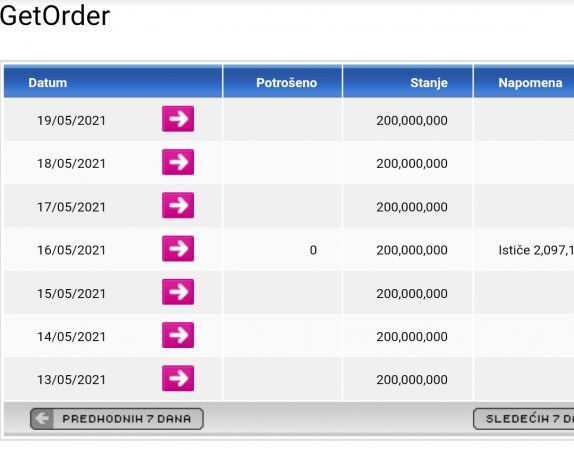Select the 16/05/2021 date cell

[71, 250]
